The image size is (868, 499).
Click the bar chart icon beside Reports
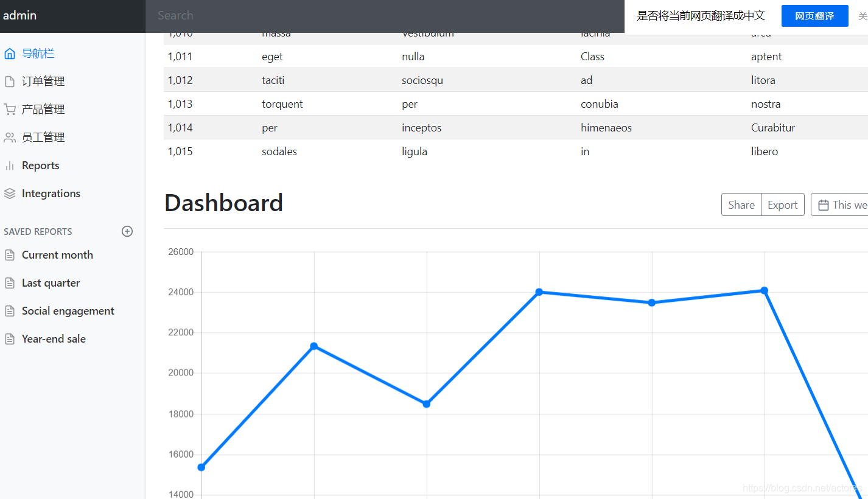pos(9,166)
